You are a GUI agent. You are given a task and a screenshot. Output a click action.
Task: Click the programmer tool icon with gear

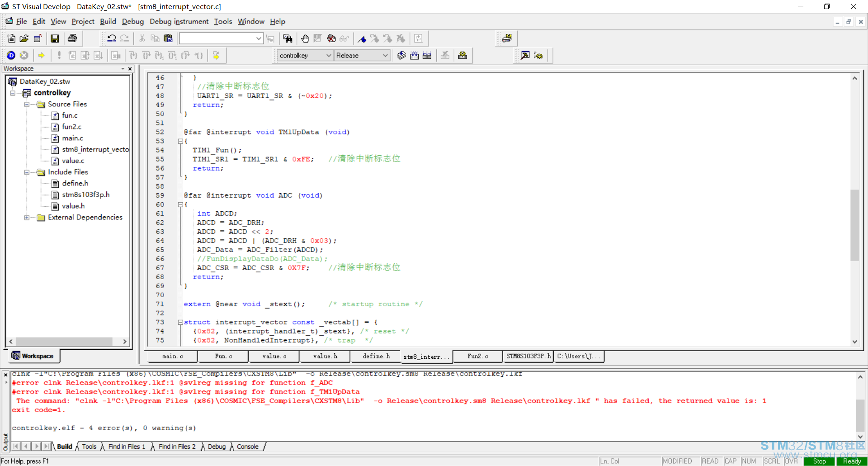pos(507,38)
